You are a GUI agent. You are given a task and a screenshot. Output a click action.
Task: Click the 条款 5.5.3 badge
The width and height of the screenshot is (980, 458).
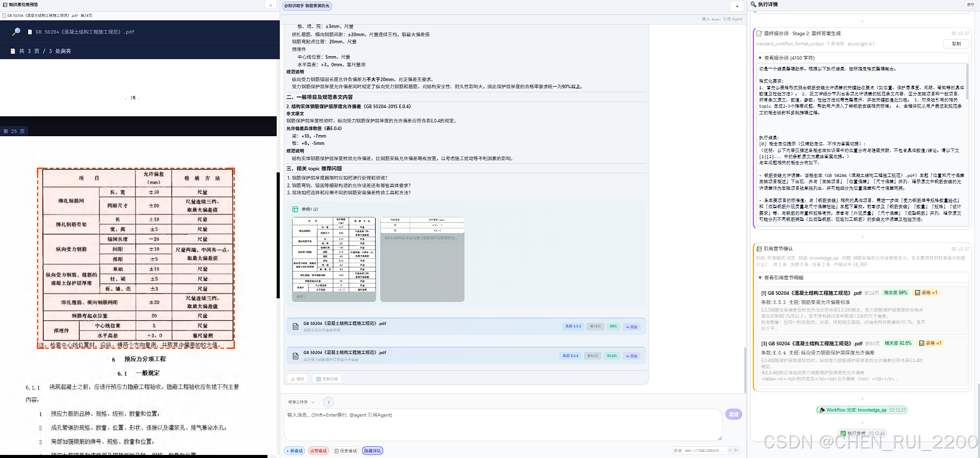pyautogui.click(x=573, y=326)
